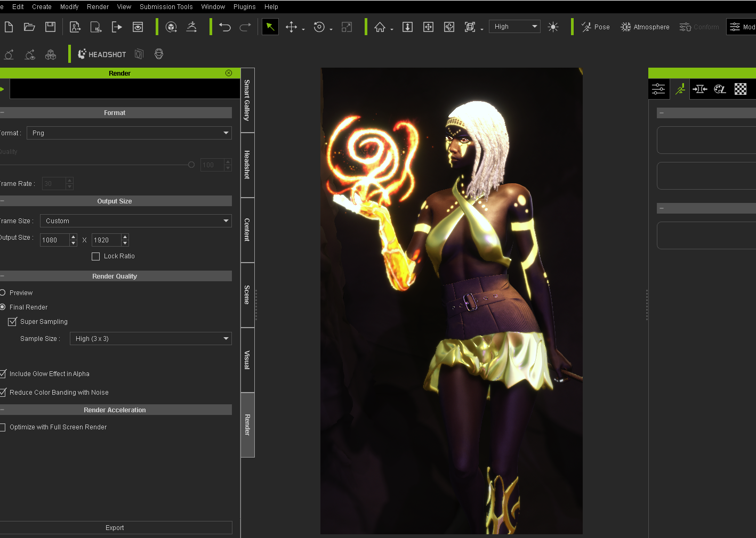The image size is (756, 538).
Task: Open the Headshot plugin button
Action: tap(102, 54)
